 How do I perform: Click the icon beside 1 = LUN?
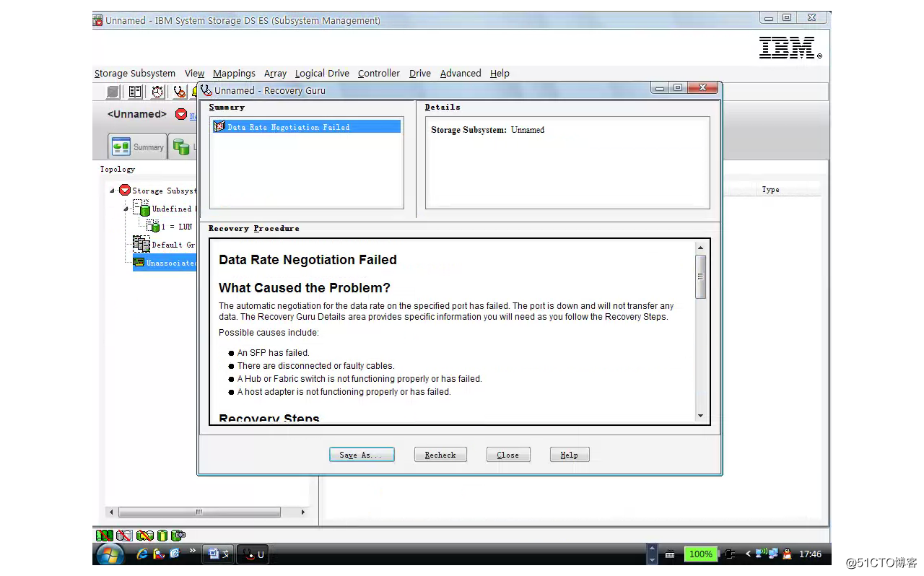(x=152, y=227)
